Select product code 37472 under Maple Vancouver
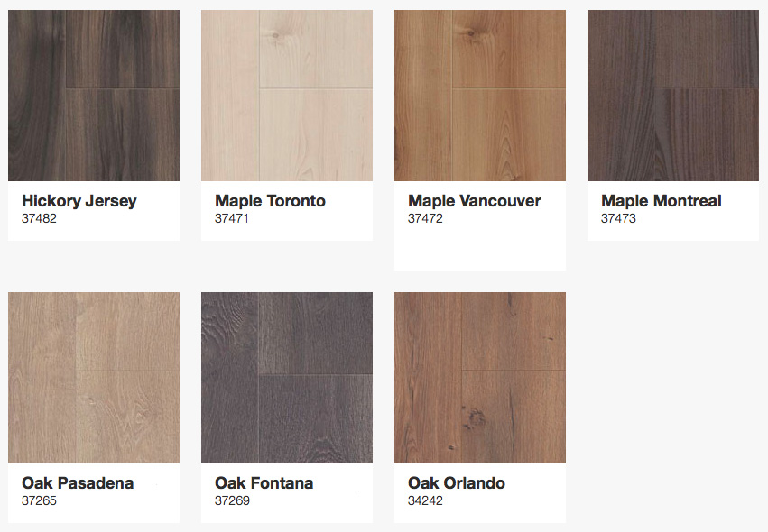This screenshot has width=768, height=532. coord(425,218)
